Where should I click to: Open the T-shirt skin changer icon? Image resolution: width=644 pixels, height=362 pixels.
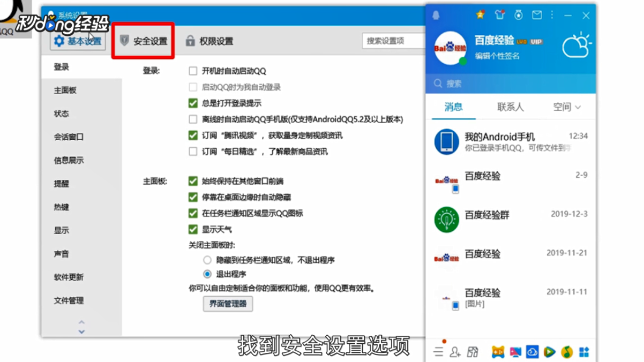coord(499,15)
